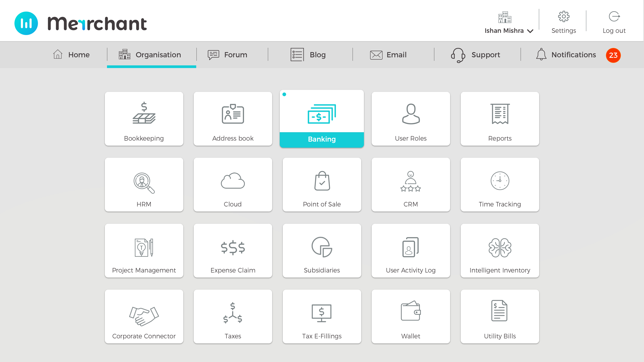The height and width of the screenshot is (362, 644).
Task: Open the Expense Claim dollar icon
Action: pos(233,247)
